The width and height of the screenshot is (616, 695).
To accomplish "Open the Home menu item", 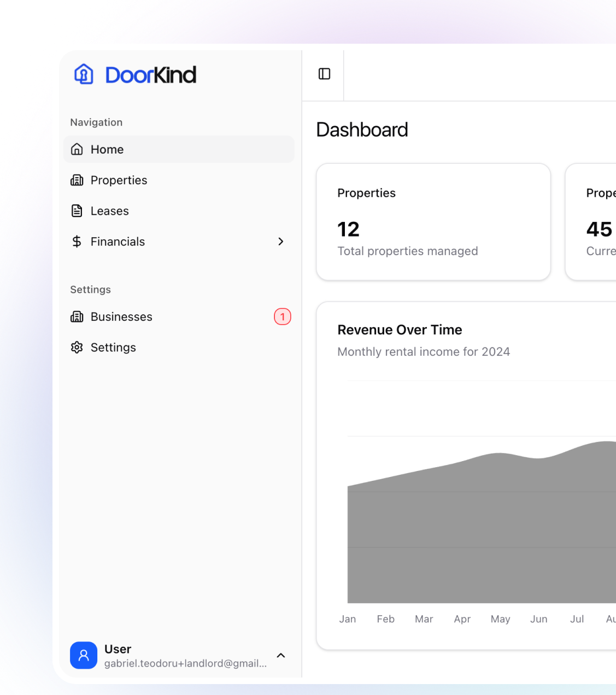I will coord(179,149).
